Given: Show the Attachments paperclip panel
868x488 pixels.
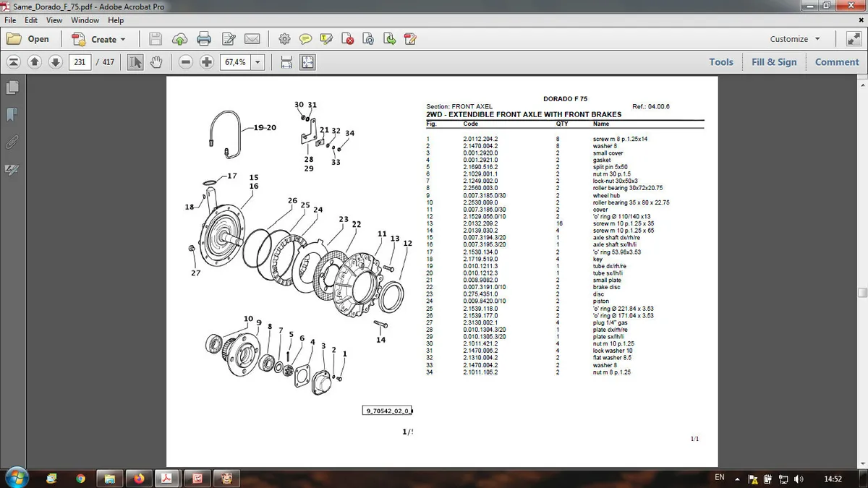Looking at the screenshot, I should (x=12, y=142).
